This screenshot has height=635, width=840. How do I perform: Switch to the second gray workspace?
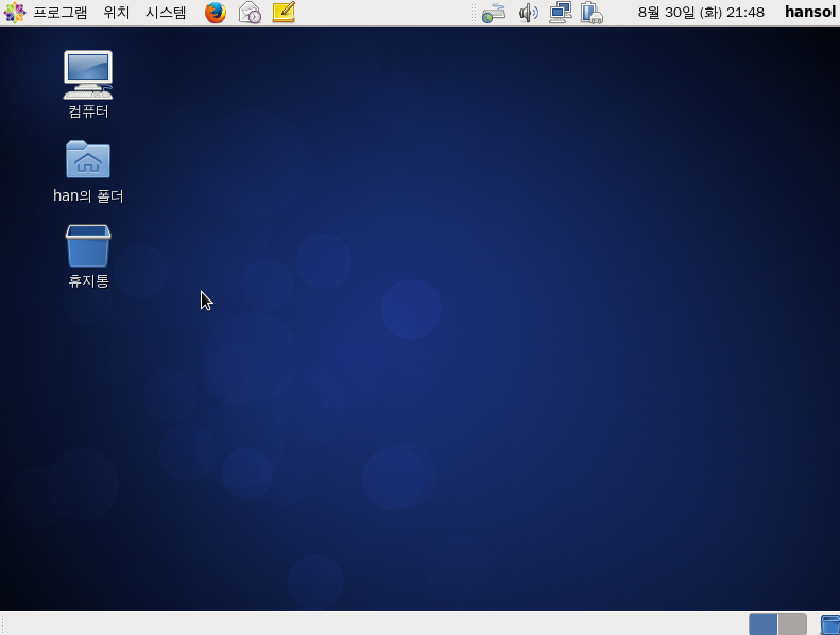792,624
